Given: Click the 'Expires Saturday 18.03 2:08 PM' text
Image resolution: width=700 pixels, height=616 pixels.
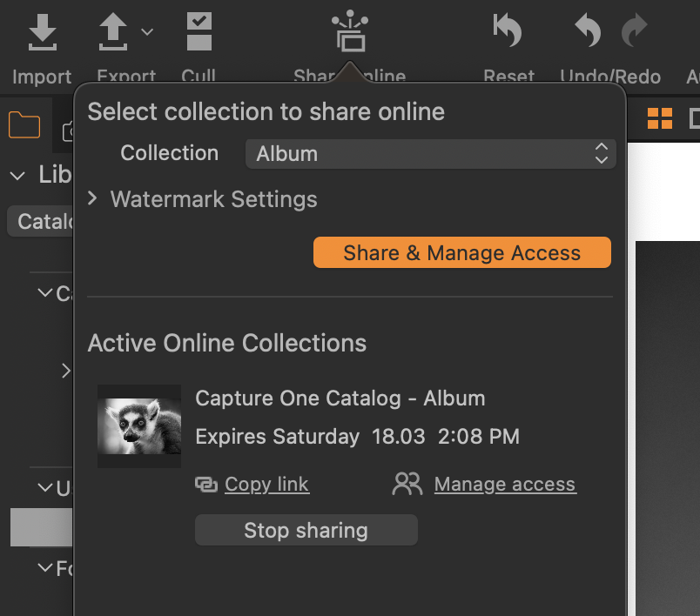Looking at the screenshot, I should coord(358,436).
